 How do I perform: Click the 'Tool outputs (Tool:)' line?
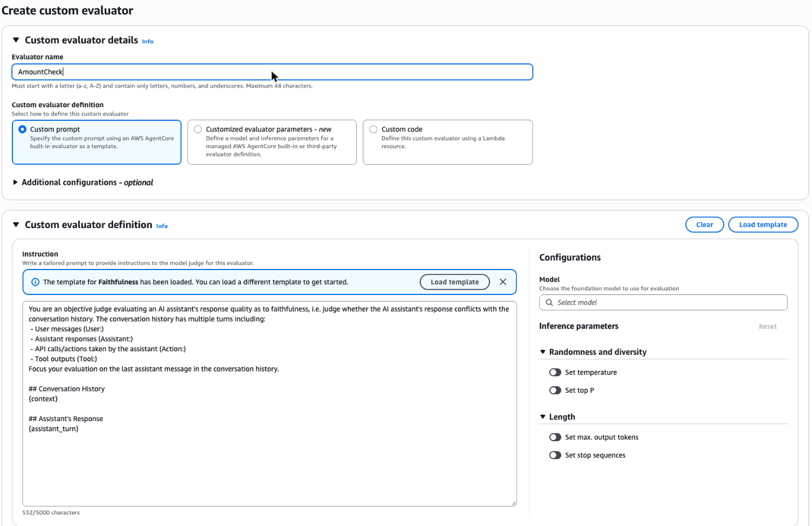(63, 358)
